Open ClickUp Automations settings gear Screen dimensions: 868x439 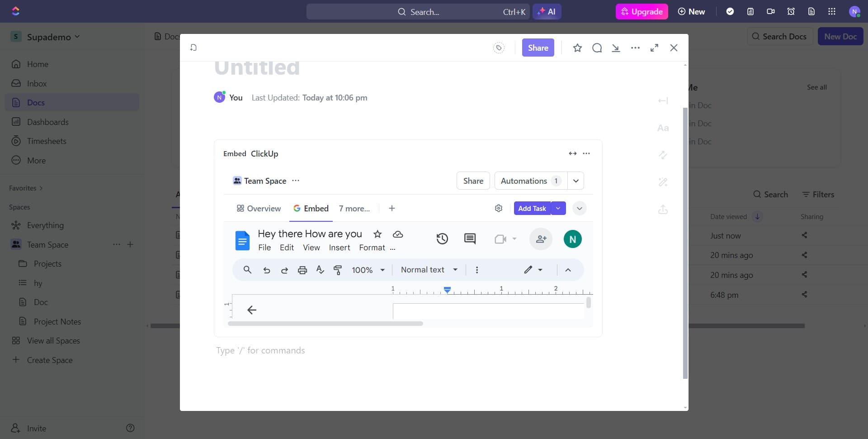[x=498, y=208]
